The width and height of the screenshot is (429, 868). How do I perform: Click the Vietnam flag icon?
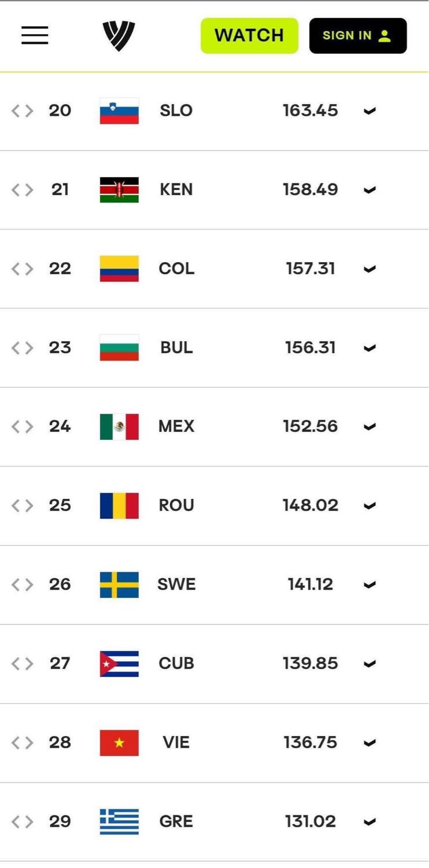point(119,742)
